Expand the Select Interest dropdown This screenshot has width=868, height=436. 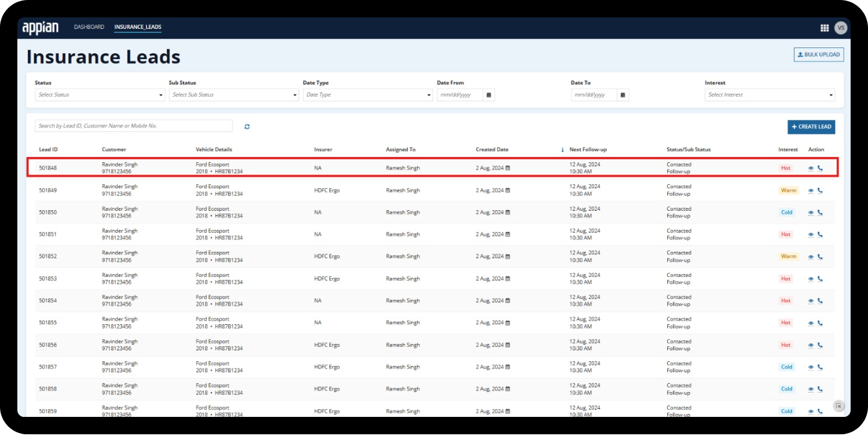coord(770,95)
